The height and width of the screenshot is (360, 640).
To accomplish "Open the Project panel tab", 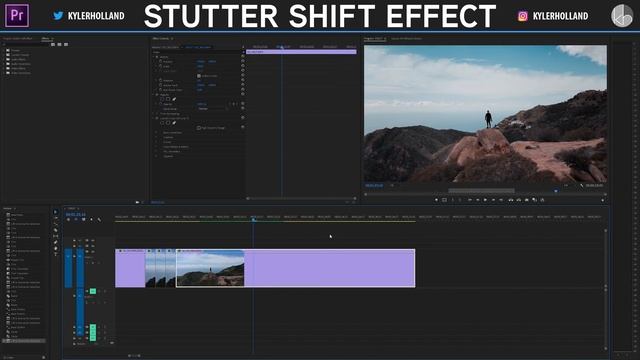I will pos(17,38).
